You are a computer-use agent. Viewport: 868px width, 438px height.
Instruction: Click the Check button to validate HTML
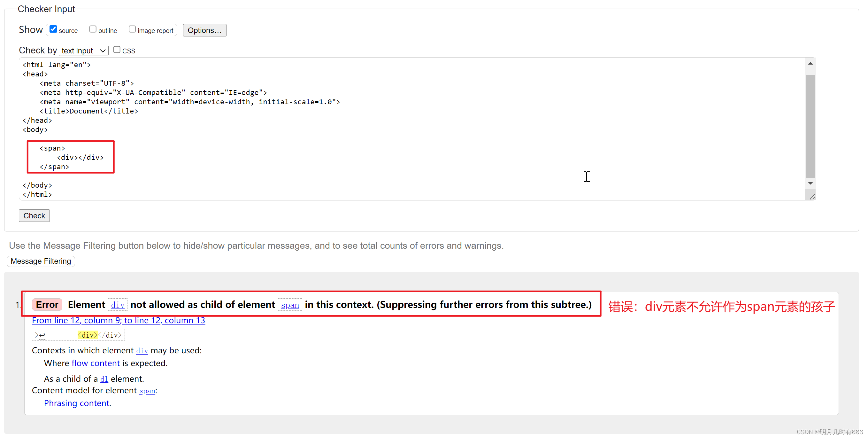tap(34, 216)
